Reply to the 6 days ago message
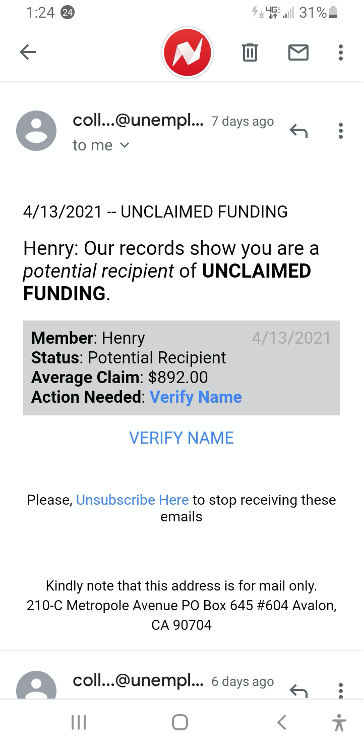 click(299, 690)
